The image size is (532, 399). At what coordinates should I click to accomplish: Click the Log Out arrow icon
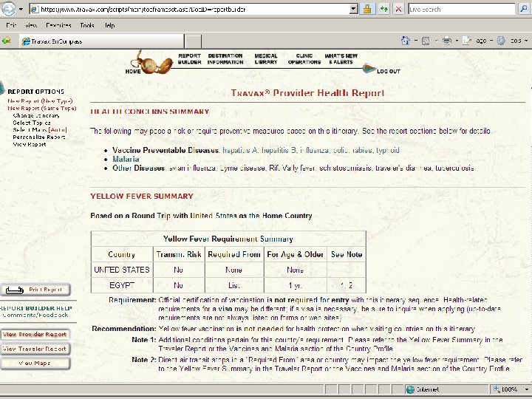pyautogui.click(x=369, y=69)
